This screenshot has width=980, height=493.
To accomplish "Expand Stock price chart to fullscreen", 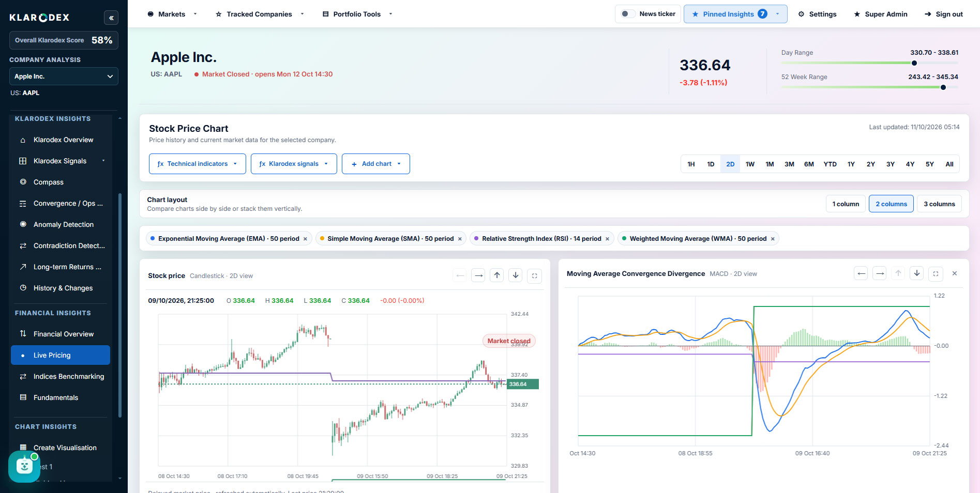I will pyautogui.click(x=534, y=275).
